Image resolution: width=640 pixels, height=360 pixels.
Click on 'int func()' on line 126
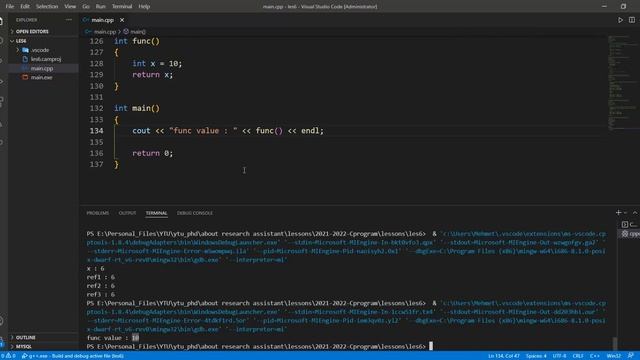point(137,41)
